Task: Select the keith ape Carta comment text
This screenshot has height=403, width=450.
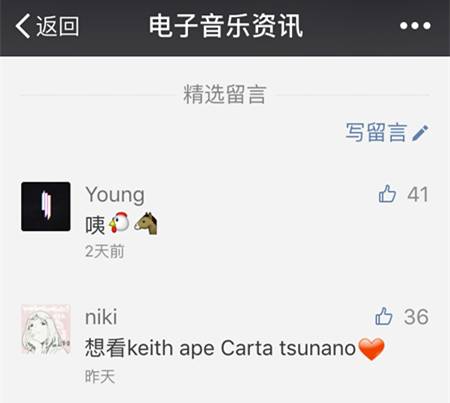Action: click(220, 348)
